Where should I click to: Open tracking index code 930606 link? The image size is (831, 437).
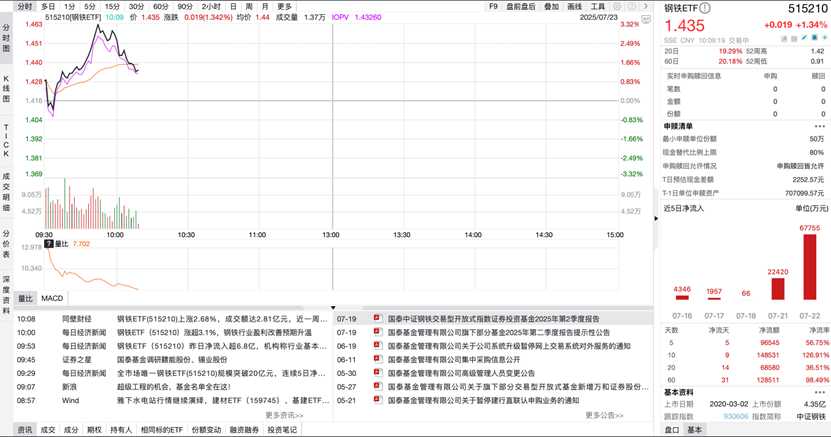click(735, 416)
